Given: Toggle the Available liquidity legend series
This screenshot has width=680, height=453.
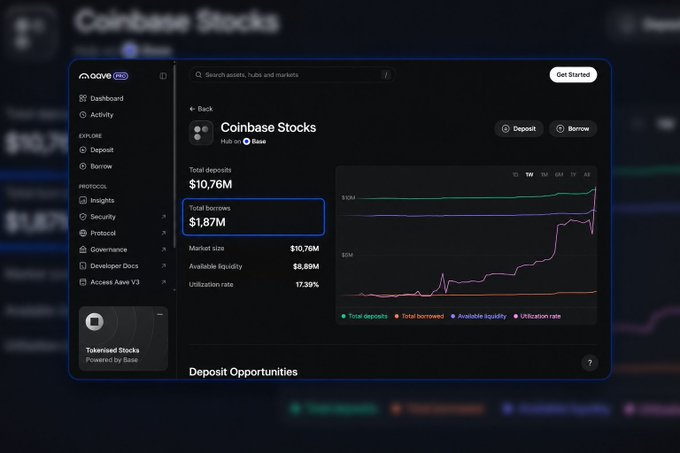Looking at the screenshot, I should coord(478,316).
